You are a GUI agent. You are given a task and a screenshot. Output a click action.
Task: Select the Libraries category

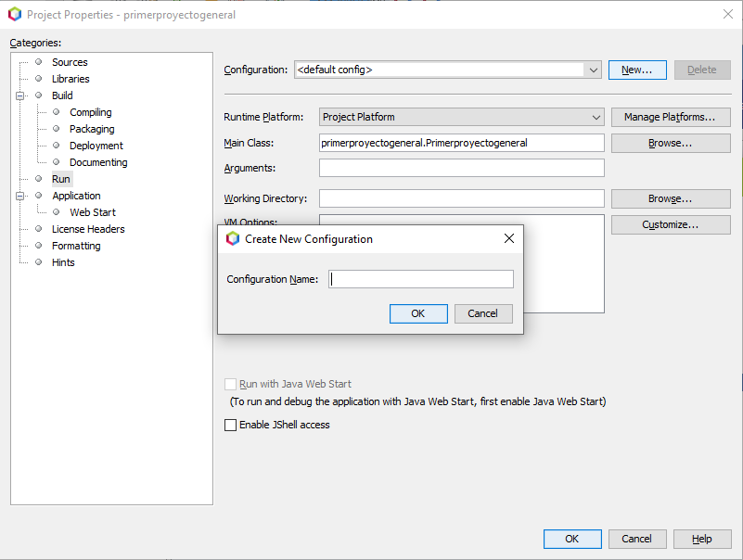(70, 79)
